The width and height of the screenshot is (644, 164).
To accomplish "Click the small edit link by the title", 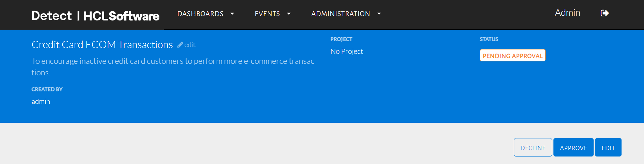I will [x=190, y=45].
